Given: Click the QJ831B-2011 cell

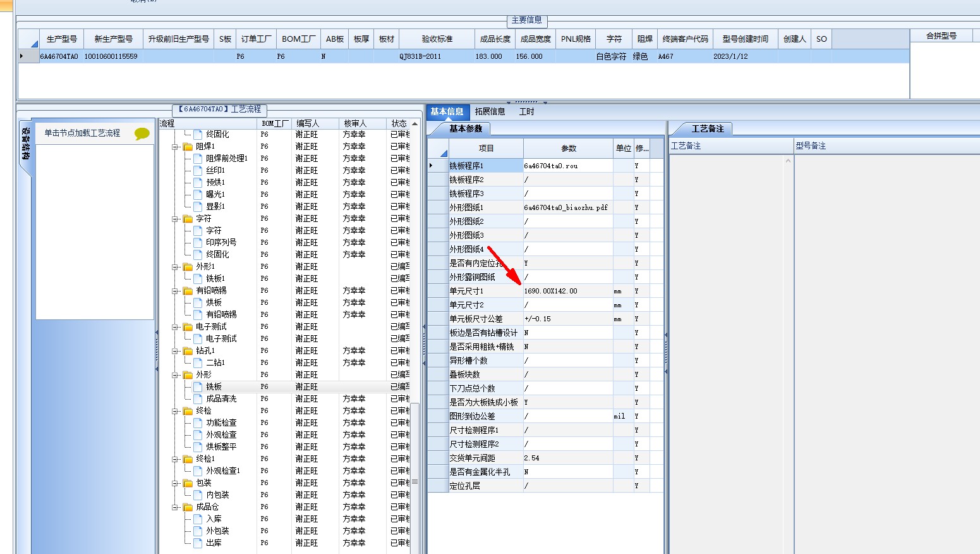Looking at the screenshot, I should coord(437,56).
